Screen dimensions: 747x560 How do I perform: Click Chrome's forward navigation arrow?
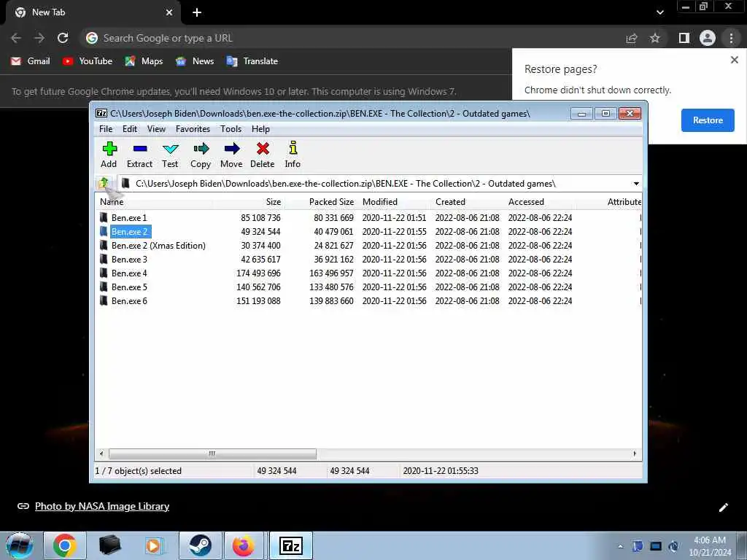point(39,38)
